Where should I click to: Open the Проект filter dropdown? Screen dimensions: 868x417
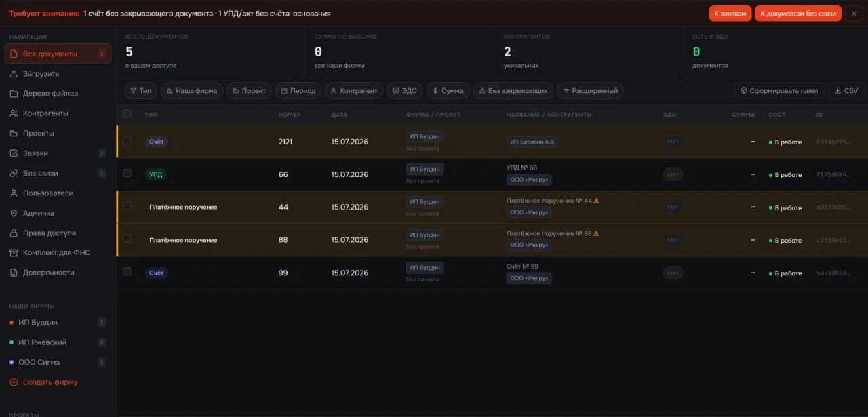[x=249, y=91]
